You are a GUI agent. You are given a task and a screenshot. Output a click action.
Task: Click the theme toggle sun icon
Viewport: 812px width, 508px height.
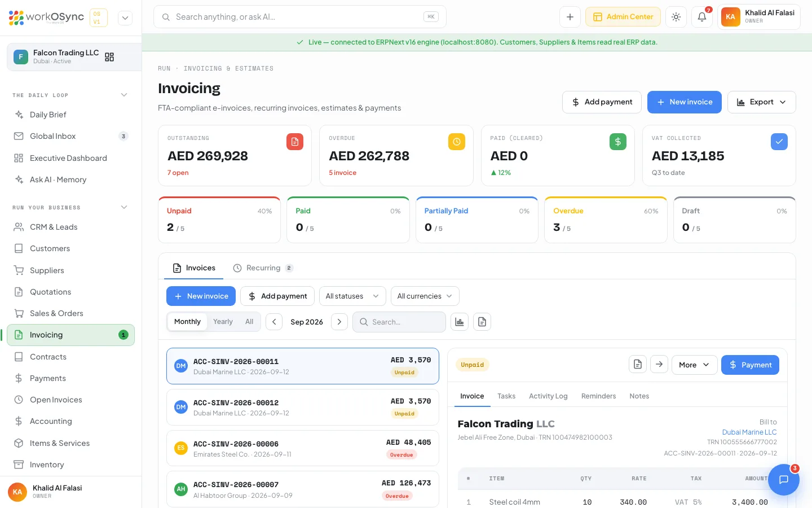(676, 17)
